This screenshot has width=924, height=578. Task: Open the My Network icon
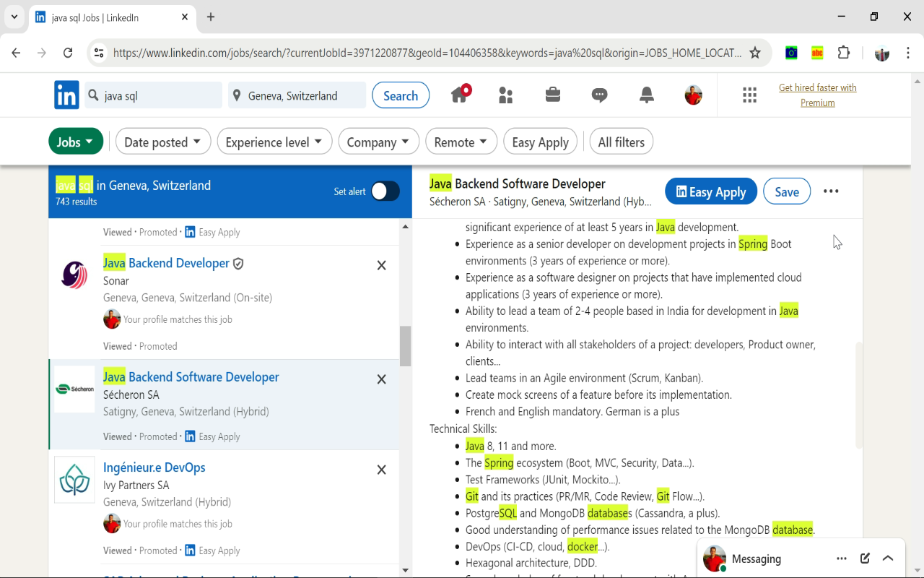tap(505, 95)
